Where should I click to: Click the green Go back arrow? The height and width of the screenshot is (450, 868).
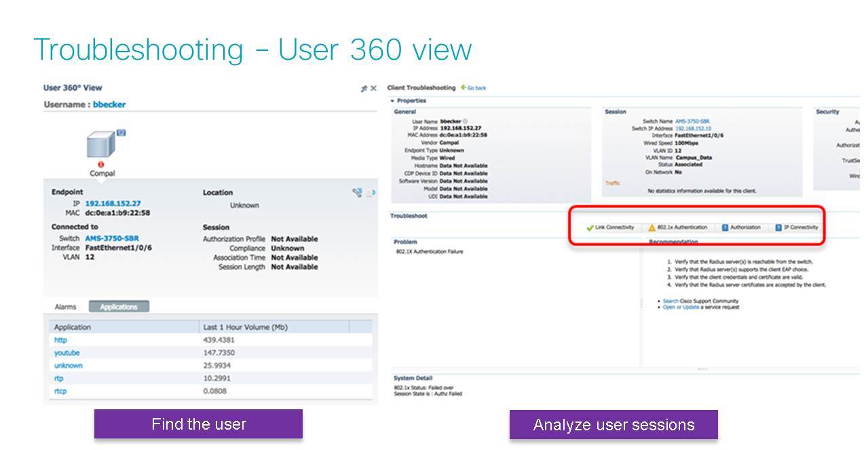click(x=464, y=88)
